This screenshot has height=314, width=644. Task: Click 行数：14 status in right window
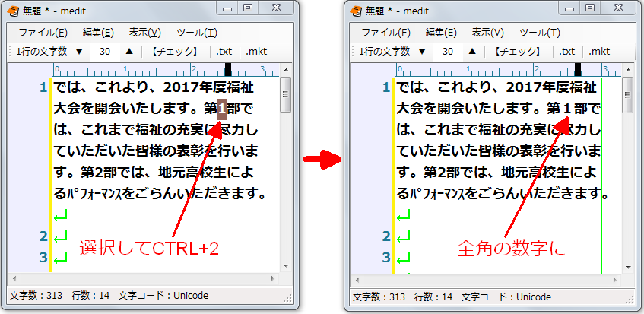pos(433,297)
